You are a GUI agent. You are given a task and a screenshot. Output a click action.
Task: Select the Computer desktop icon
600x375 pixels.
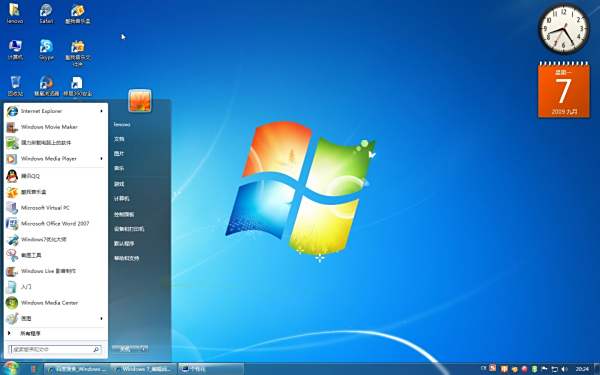(x=15, y=50)
